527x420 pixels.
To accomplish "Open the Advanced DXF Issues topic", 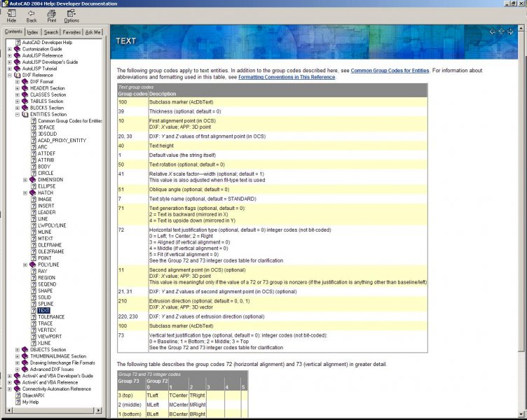I will tap(52, 370).
